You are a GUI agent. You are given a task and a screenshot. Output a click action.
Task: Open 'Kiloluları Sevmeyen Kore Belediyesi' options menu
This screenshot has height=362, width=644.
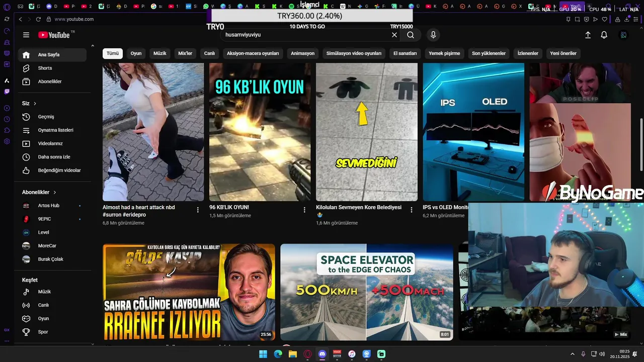point(412,210)
